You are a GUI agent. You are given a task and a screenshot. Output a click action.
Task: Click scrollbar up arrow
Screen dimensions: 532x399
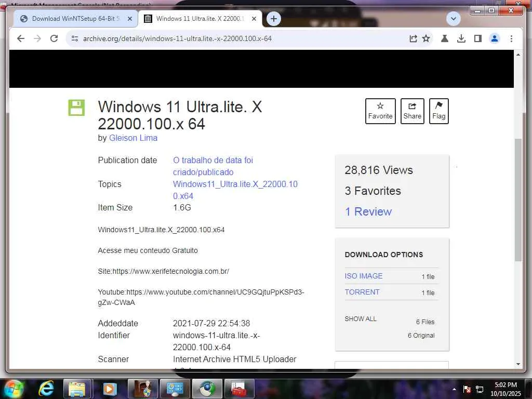click(x=518, y=55)
